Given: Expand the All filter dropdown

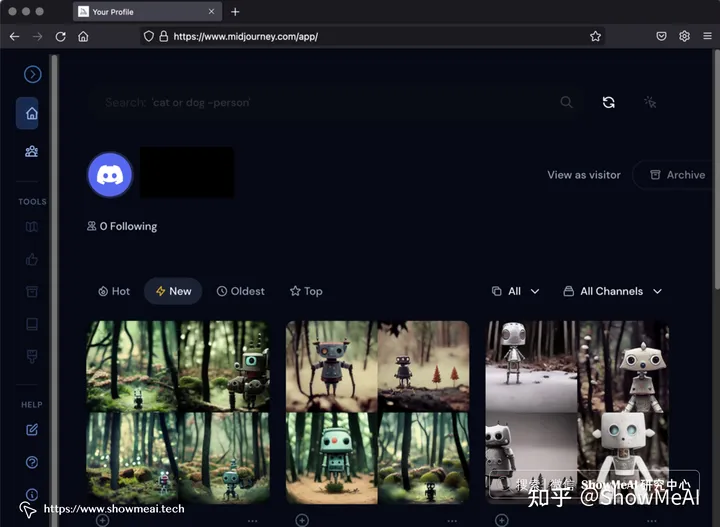Looking at the screenshot, I should [x=515, y=291].
